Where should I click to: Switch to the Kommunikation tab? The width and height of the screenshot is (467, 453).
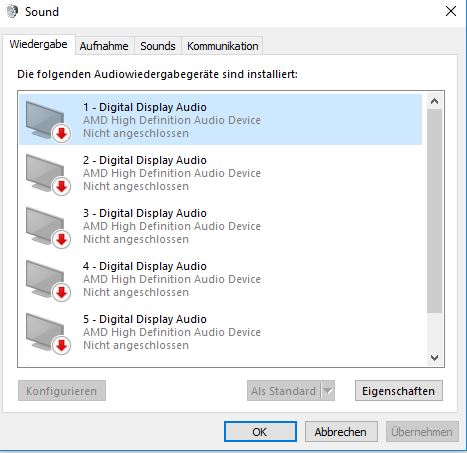click(x=222, y=46)
